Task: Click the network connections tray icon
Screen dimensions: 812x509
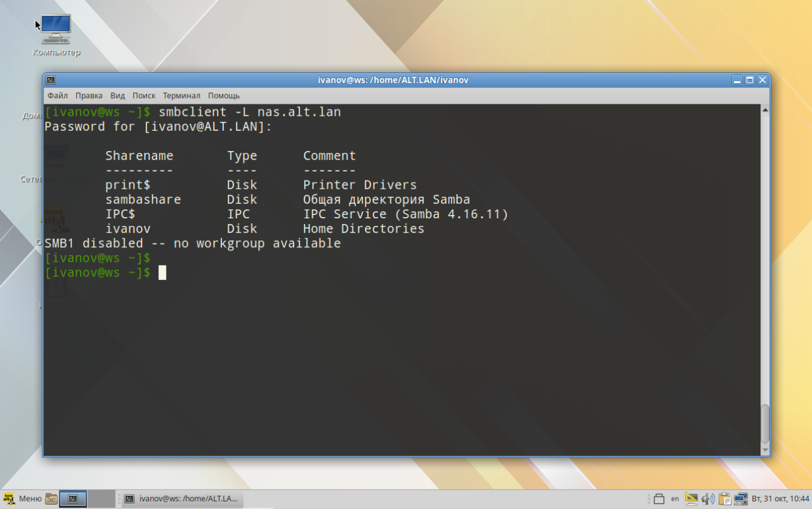Action: tap(740, 499)
